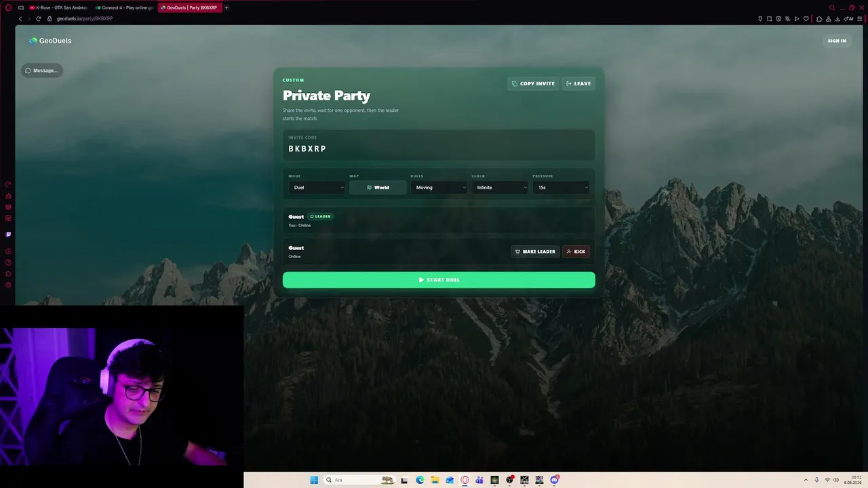868x488 pixels.
Task: Open the Opera menu icon
Action: [x=8, y=7]
